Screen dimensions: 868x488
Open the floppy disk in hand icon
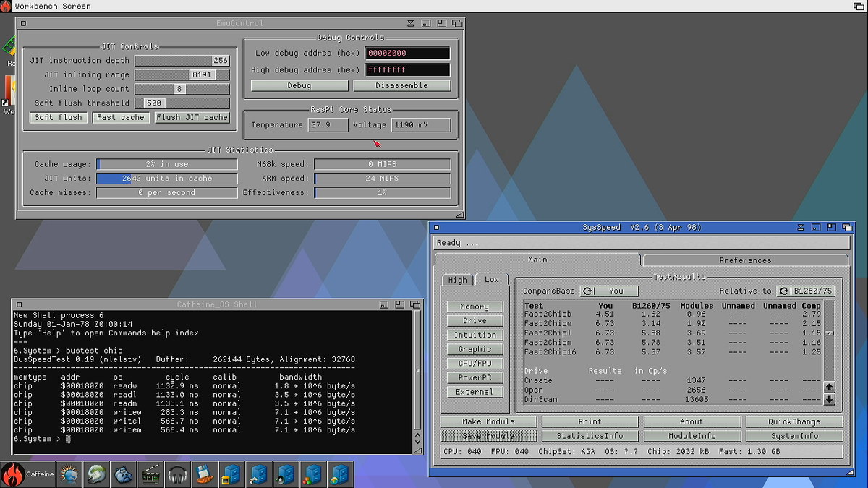205,474
